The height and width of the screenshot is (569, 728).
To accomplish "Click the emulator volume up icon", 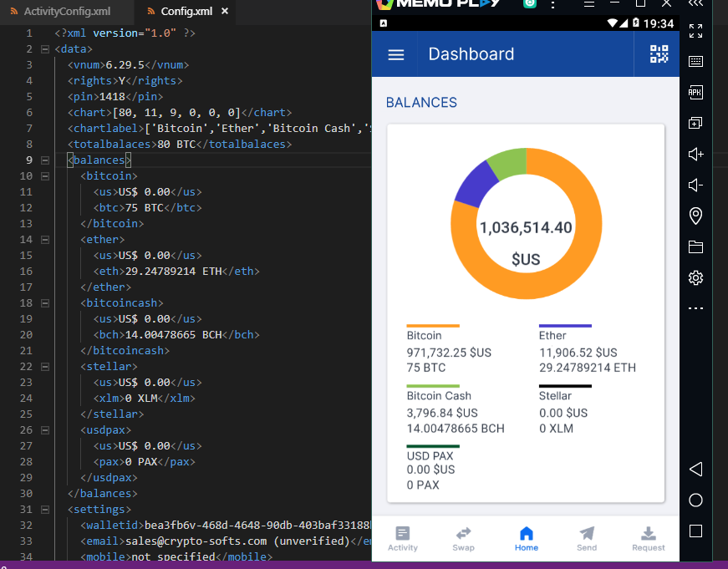I will 695,154.
